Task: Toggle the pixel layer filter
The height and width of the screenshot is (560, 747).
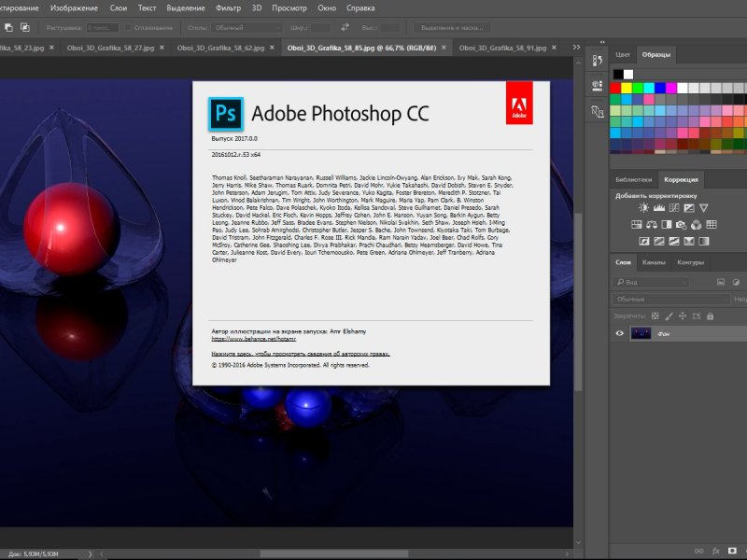Action: 721,283
